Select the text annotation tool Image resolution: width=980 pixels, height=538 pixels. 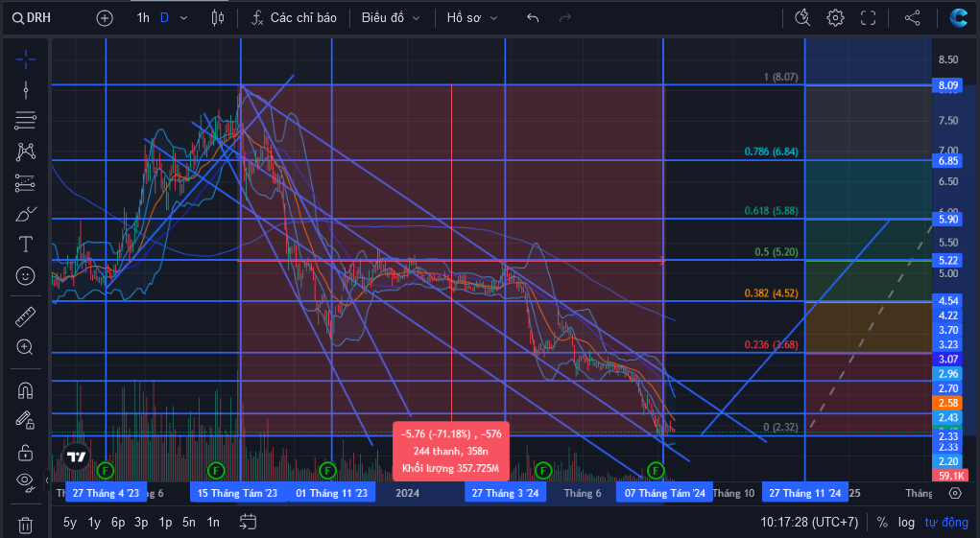coord(26,245)
